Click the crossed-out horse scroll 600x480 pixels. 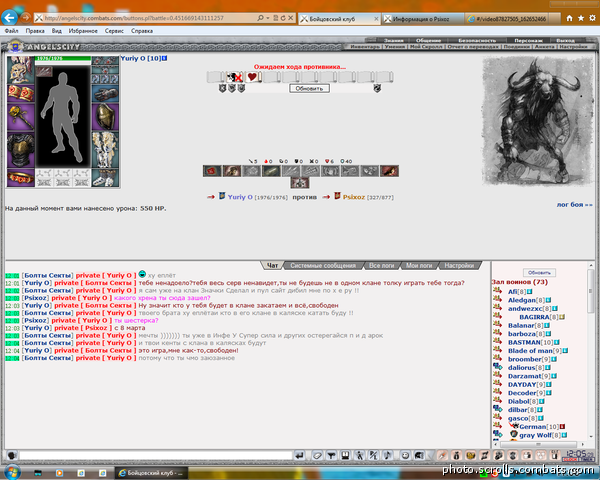point(234,77)
